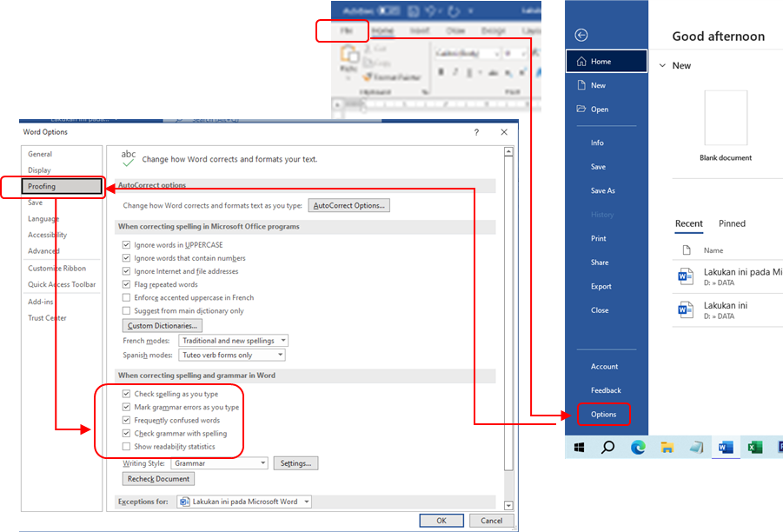Click the Cut command in ribbon clipboard group
The height and width of the screenshot is (532, 783).
click(x=375, y=49)
